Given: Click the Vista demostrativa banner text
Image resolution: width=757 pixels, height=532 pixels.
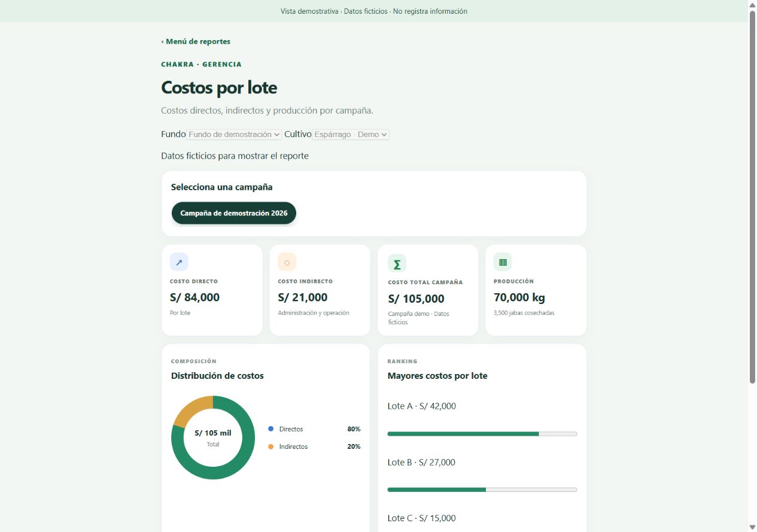Looking at the screenshot, I should click(374, 11).
